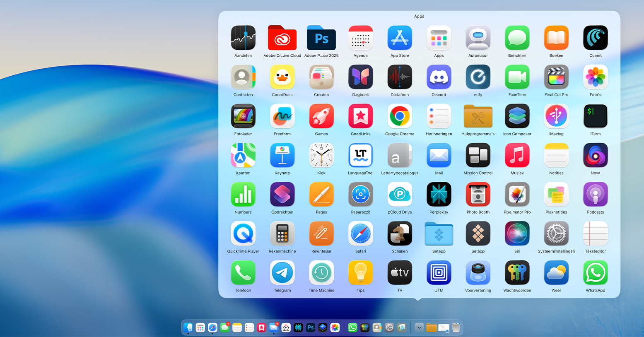Open UTM virtual machines
The width and height of the screenshot is (644, 337).
coord(439,272)
